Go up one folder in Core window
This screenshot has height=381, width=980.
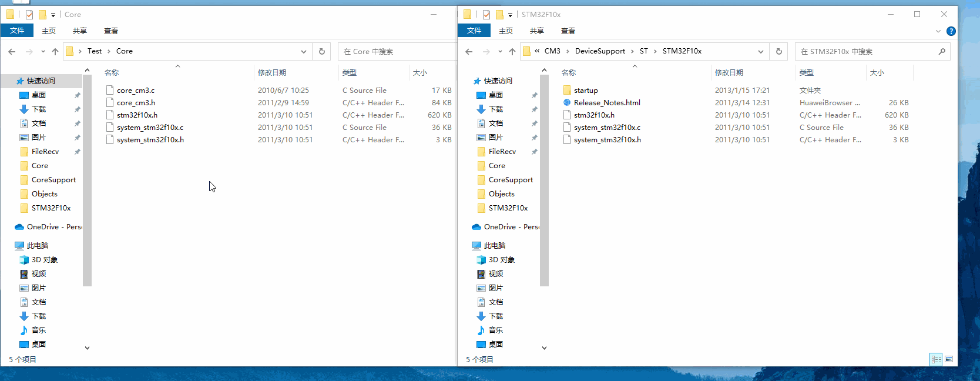pos(55,52)
